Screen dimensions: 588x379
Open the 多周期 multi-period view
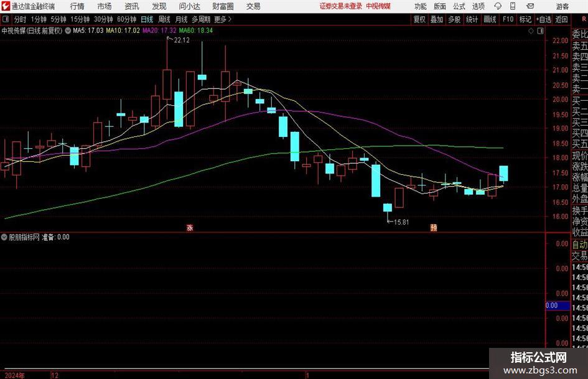[x=201, y=19]
